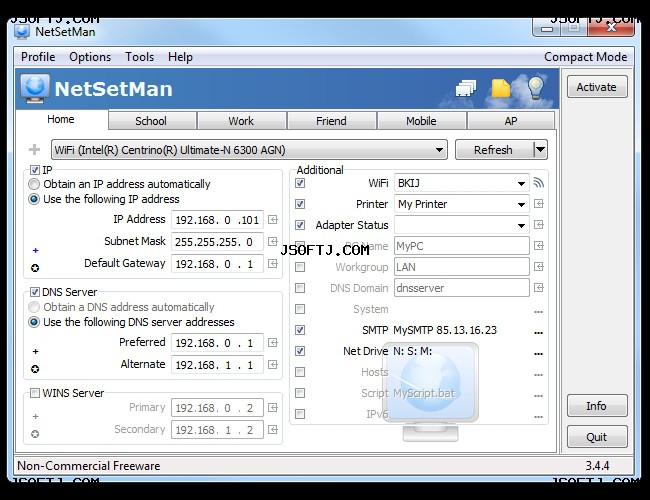Get current IP Address arrow icon
The width and height of the screenshot is (650, 500).
[x=273, y=219]
